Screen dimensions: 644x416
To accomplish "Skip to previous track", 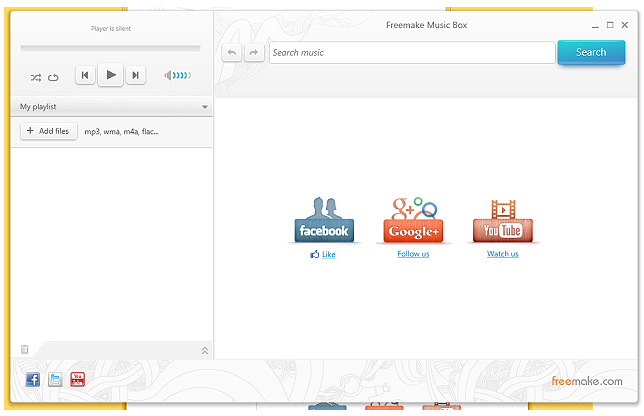I will click(x=85, y=75).
